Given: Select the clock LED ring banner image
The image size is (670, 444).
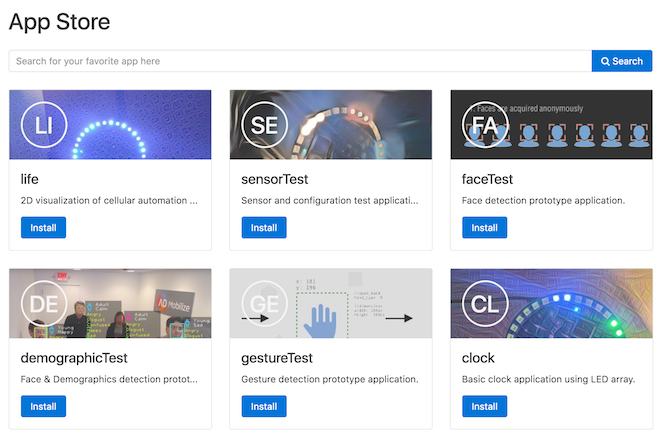Looking at the screenshot, I should click(551, 303).
